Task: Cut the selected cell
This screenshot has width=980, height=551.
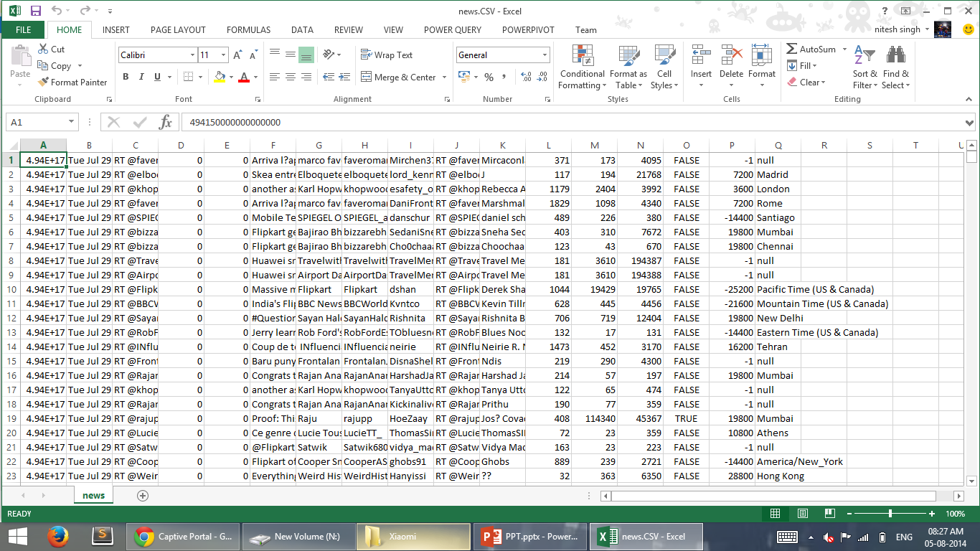Action: coord(51,50)
